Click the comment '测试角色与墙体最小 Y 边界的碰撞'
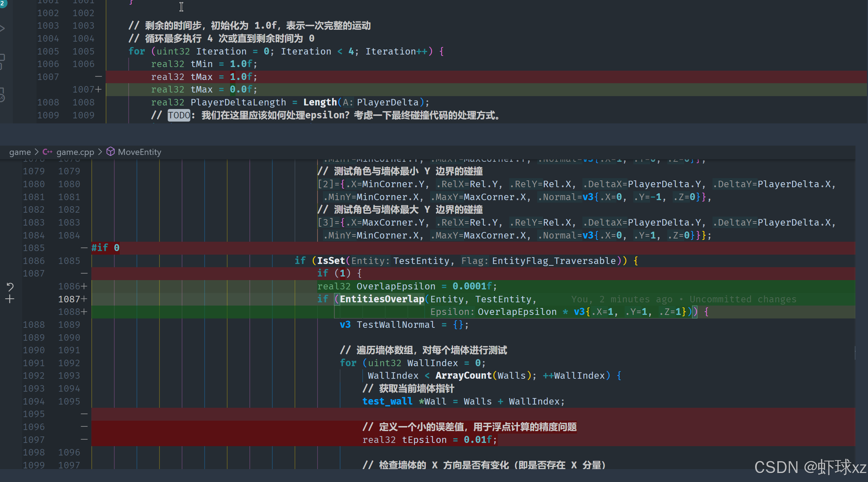 coord(400,171)
